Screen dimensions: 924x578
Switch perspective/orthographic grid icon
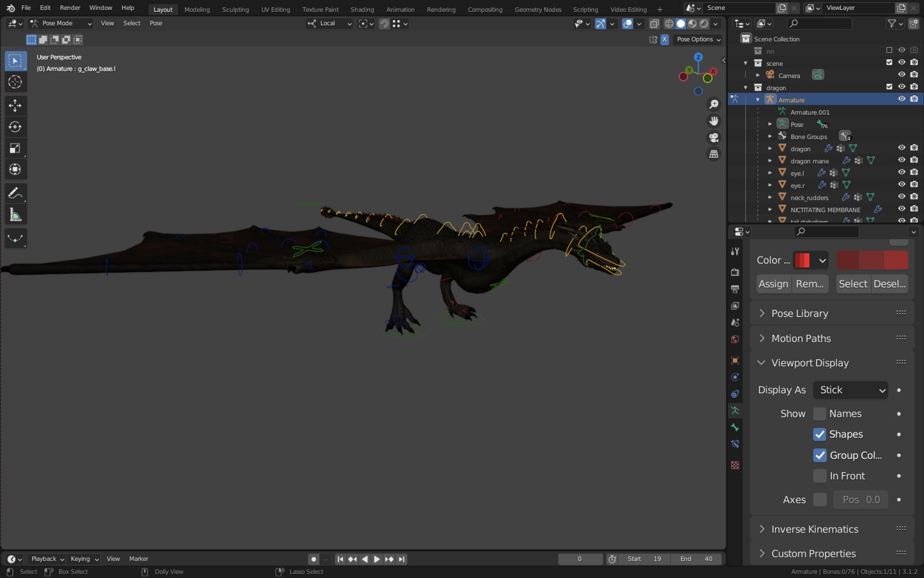click(714, 154)
